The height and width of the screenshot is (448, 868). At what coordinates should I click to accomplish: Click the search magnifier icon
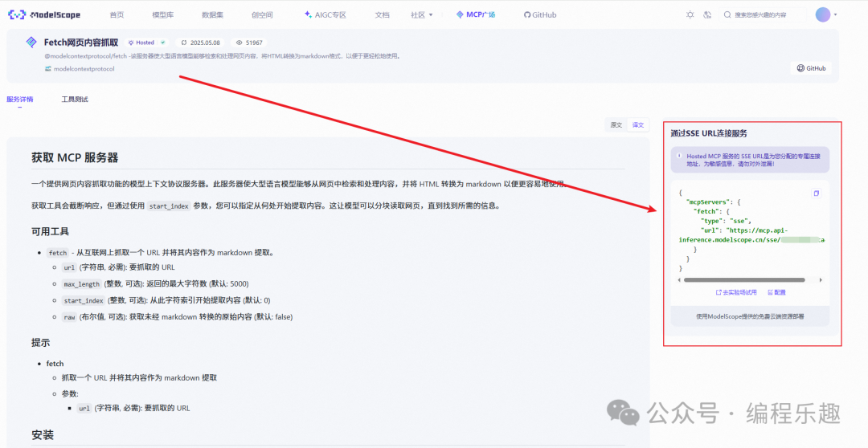tap(727, 15)
